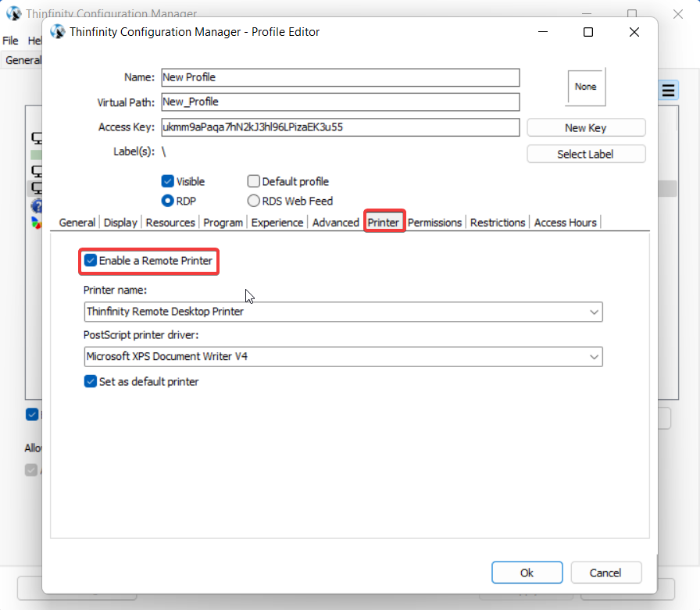Uncheck Enable a Remote Printer
The image size is (700, 610).
coord(91,260)
